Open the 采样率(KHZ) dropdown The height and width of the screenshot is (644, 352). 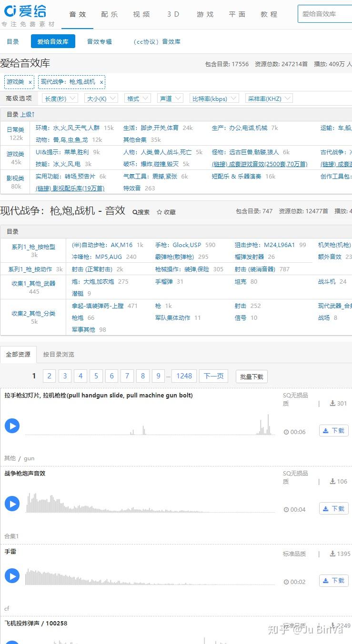coord(269,99)
